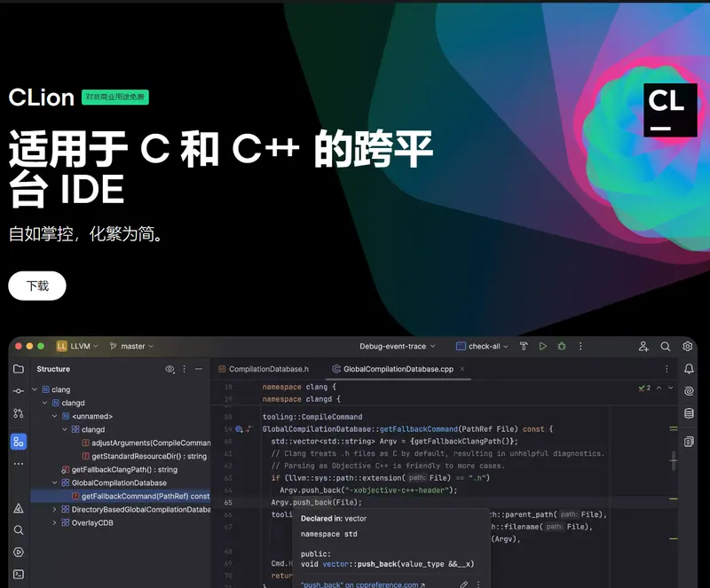This screenshot has height=588, width=710.
Task: Open the documentation icon in right sidebar
Action: pos(689,442)
